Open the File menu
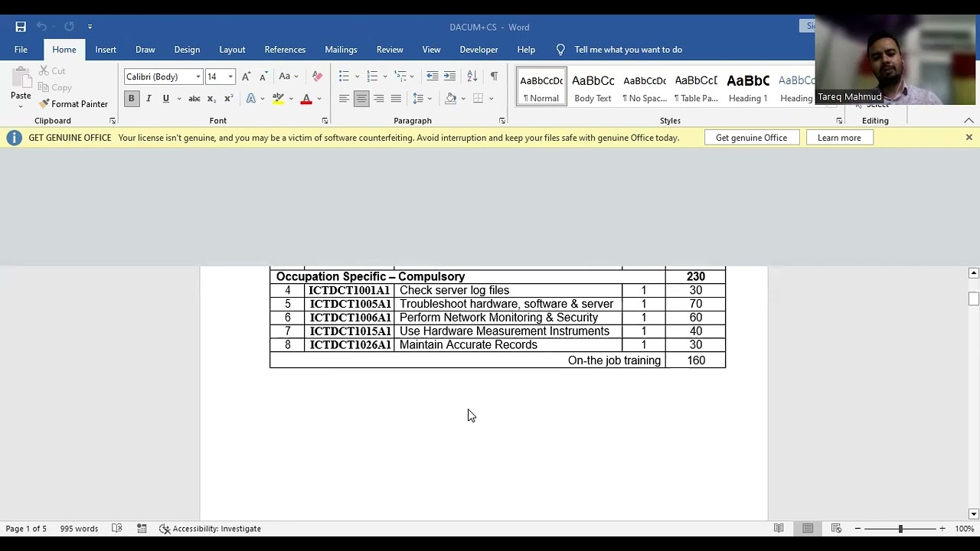This screenshot has width=980, height=551. [x=21, y=50]
